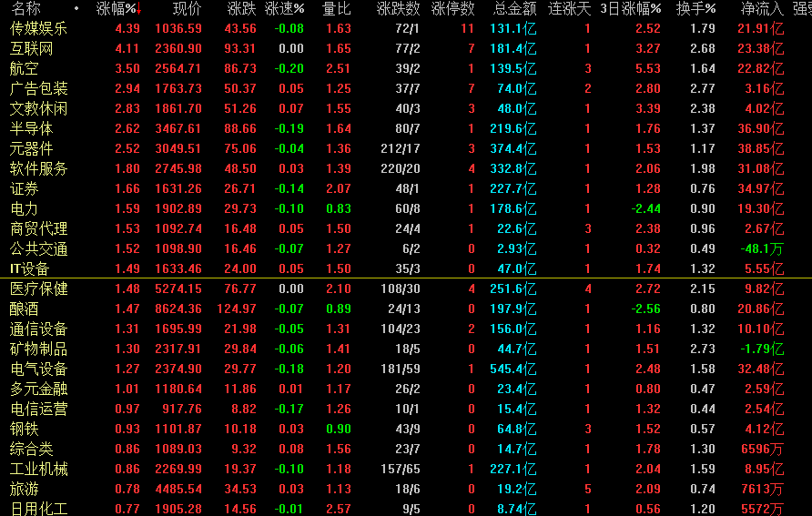Select the 日用化工 sector name

(39, 509)
